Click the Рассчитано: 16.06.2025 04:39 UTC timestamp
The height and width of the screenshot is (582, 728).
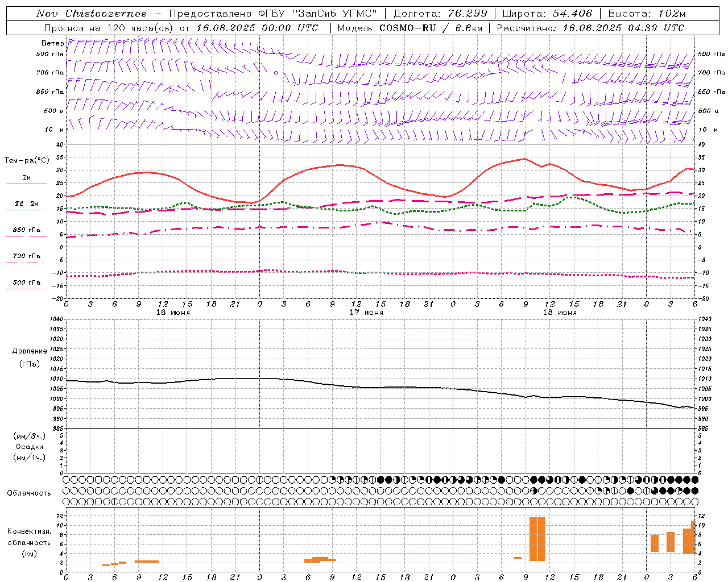590,28
